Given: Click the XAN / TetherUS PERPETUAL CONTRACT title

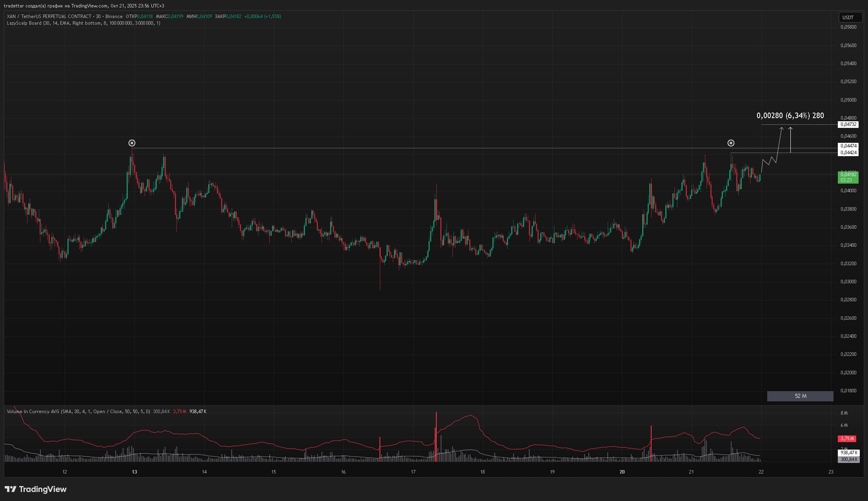Looking at the screenshot, I should click(49, 16).
